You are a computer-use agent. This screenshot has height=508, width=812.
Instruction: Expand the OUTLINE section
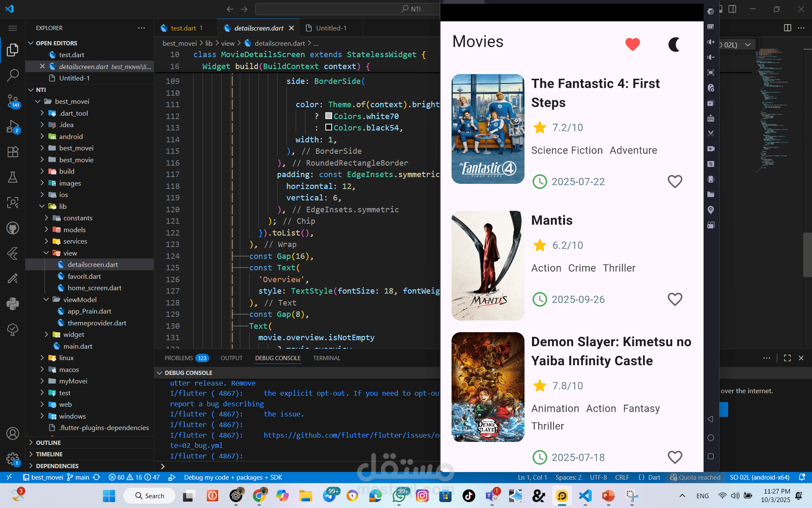point(48,442)
